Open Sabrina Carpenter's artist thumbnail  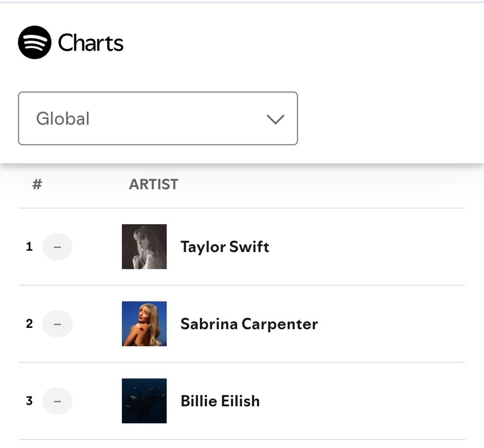[x=144, y=324]
